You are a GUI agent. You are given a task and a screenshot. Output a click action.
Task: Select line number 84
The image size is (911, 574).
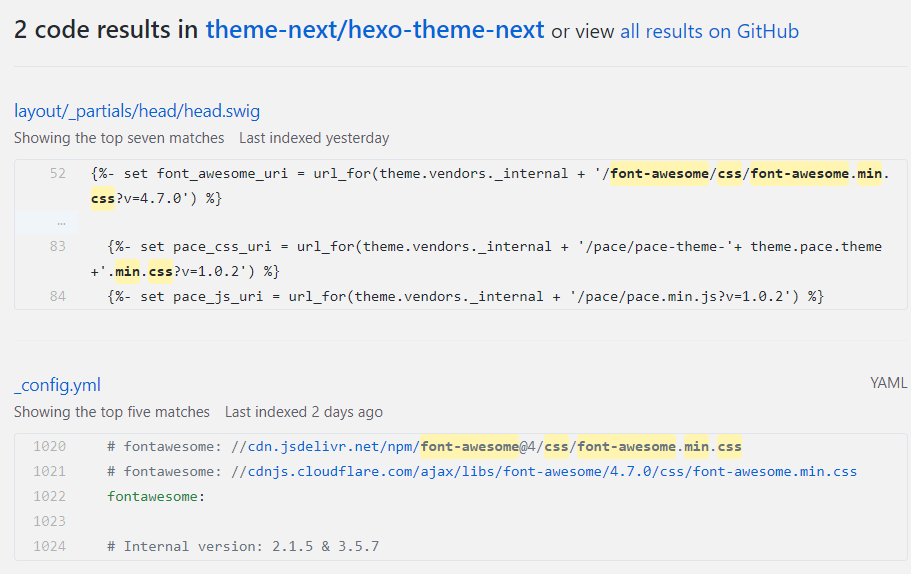[57, 296]
